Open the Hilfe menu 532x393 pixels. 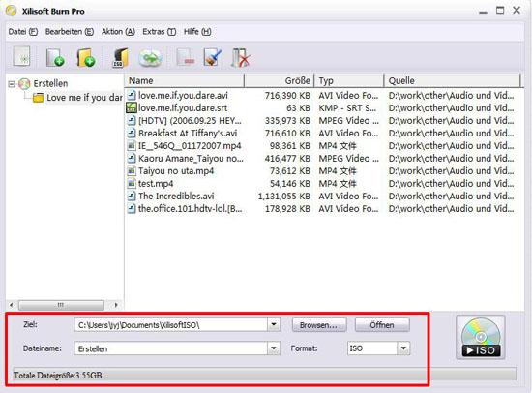(x=197, y=32)
